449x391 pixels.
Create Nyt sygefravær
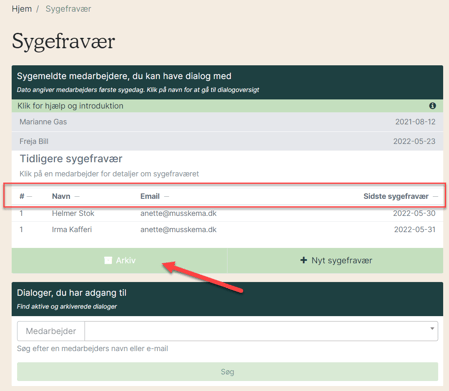click(x=335, y=260)
